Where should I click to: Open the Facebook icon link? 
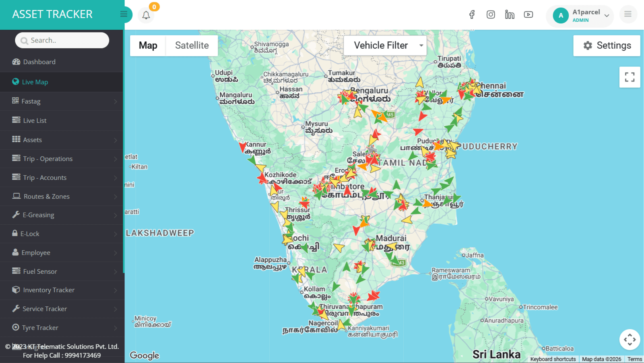[472, 14]
